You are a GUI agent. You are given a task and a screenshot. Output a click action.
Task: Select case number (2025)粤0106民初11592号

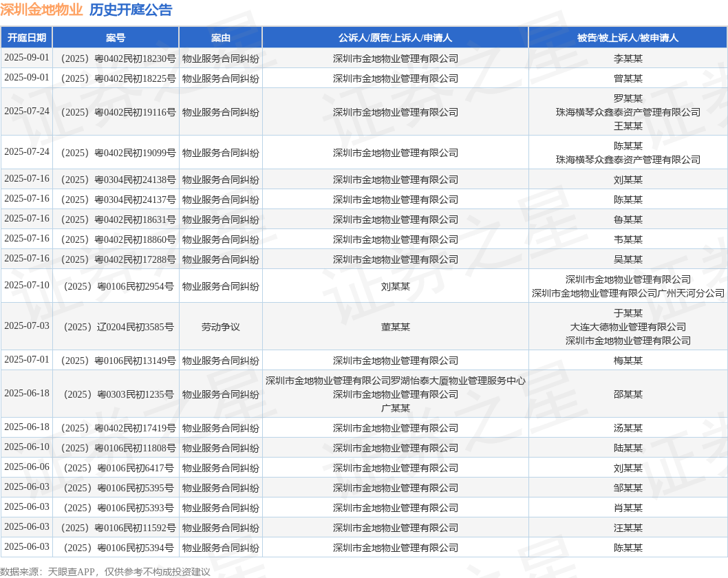[118, 528]
